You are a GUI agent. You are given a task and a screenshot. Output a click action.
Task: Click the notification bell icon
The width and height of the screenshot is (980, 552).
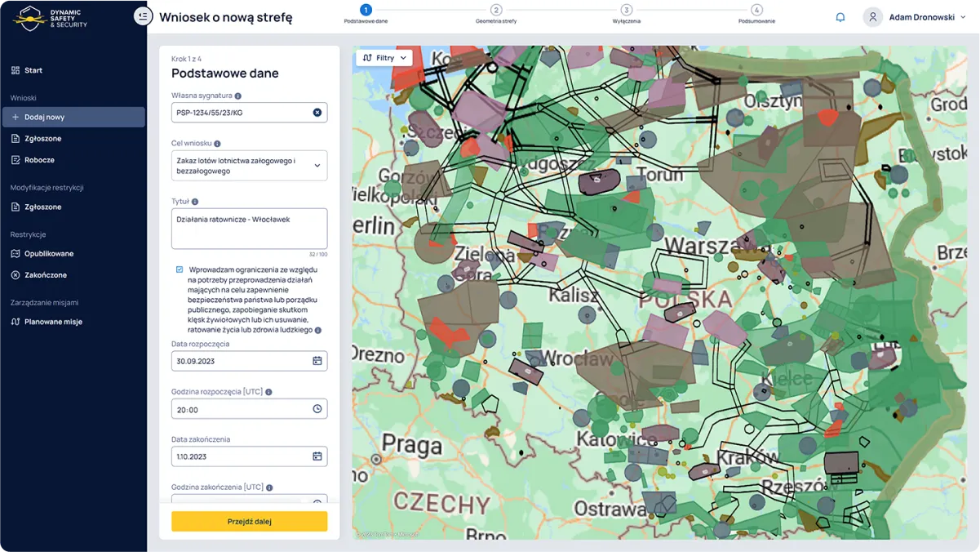[840, 16]
